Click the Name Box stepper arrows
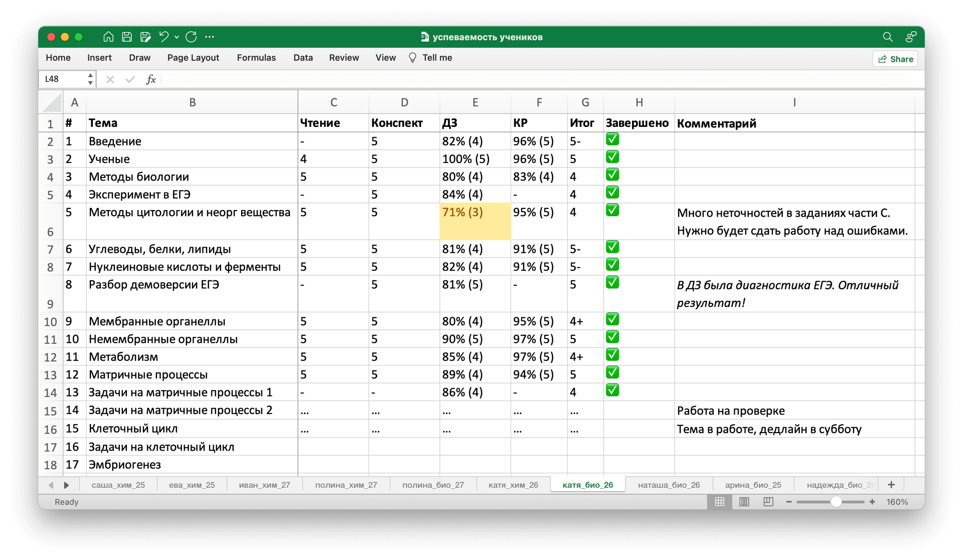 tap(90, 79)
